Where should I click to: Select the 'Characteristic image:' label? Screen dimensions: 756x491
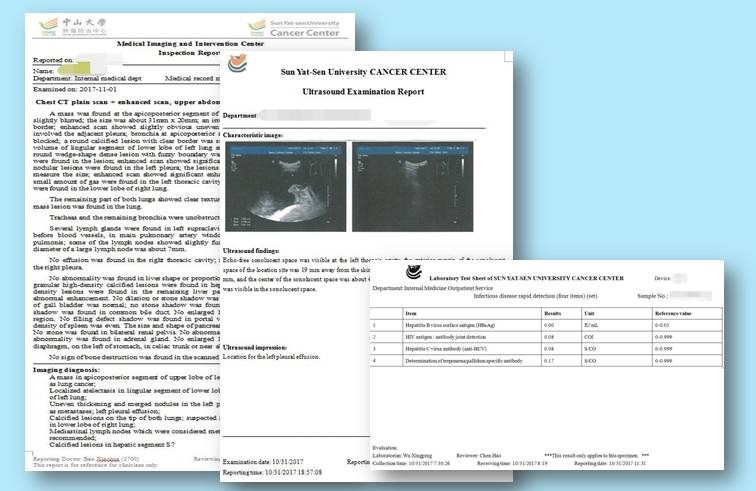pyautogui.click(x=253, y=135)
